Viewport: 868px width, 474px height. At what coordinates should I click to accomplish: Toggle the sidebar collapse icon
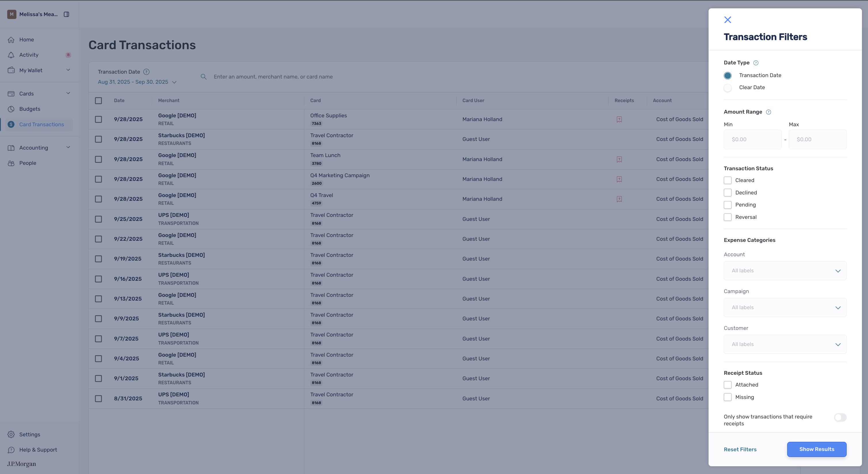[66, 14]
